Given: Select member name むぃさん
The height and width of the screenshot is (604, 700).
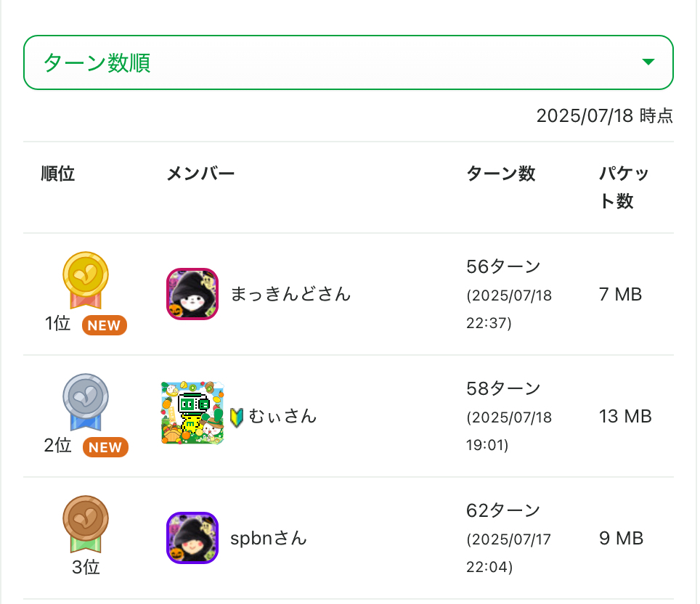Looking at the screenshot, I should tap(282, 416).
